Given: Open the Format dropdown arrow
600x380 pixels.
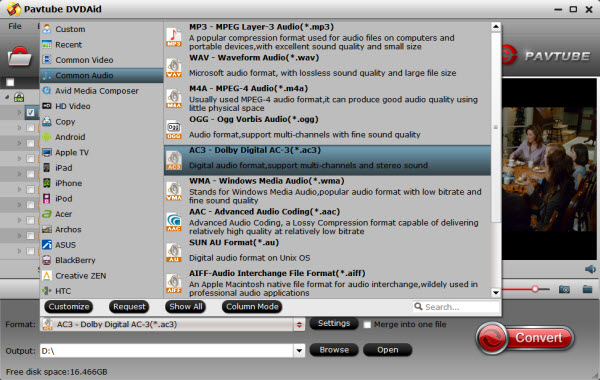Looking at the screenshot, I should coord(299,325).
